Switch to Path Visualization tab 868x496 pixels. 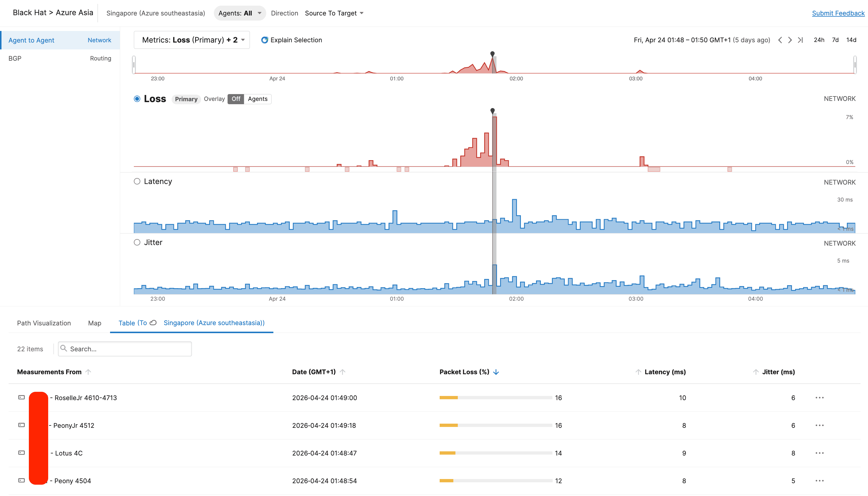pyautogui.click(x=44, y=323)
